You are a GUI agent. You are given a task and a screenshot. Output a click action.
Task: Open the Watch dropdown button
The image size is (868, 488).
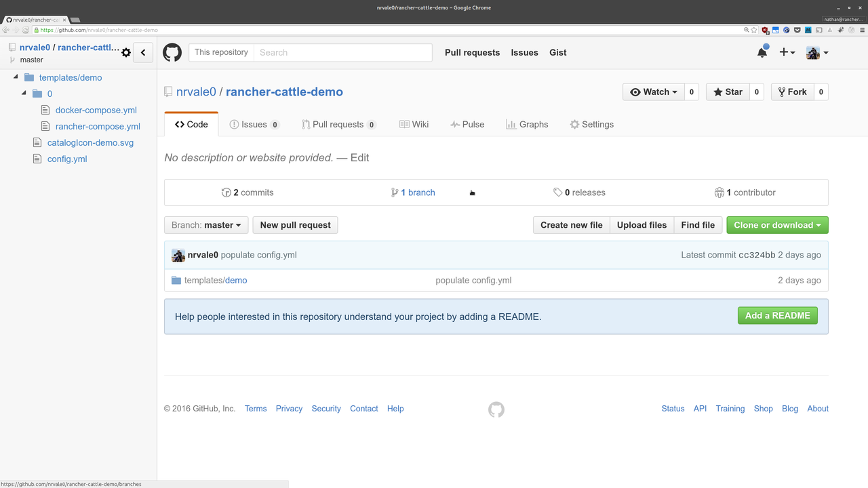654,91
